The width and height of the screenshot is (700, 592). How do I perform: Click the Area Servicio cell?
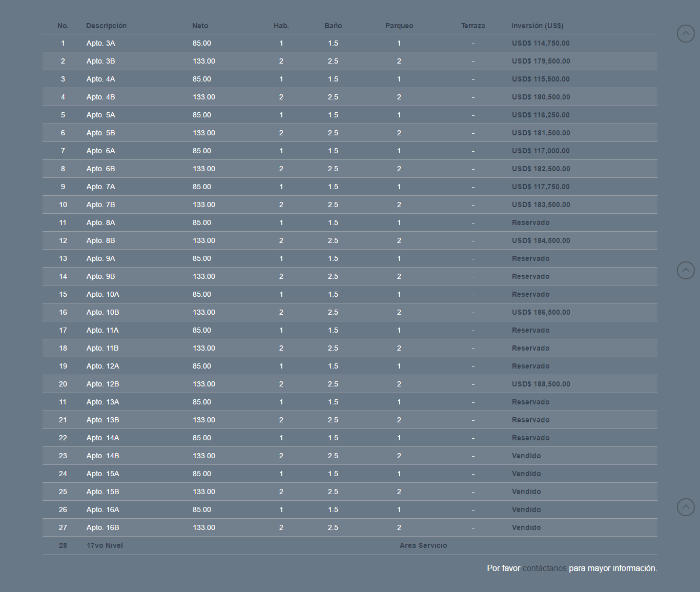[x=423, y=546]
